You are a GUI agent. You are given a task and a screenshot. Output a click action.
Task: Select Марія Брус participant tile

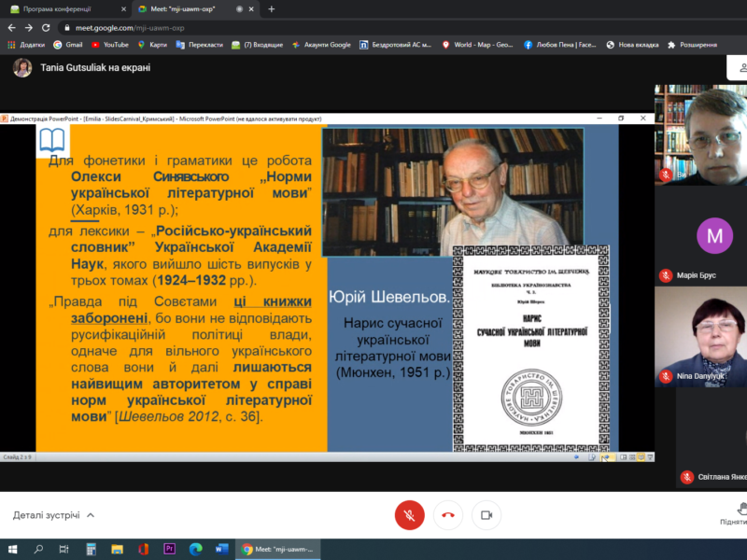(713, 237)
